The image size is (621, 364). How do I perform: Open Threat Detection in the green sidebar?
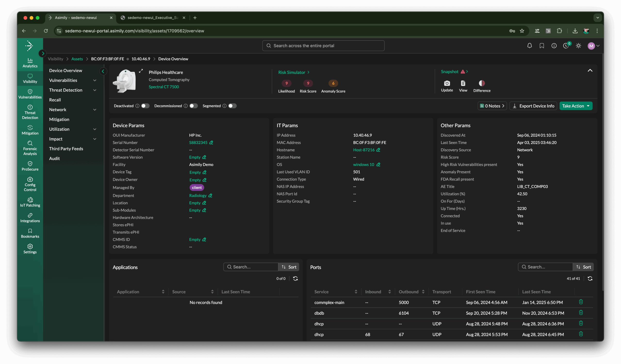point(30,112)
